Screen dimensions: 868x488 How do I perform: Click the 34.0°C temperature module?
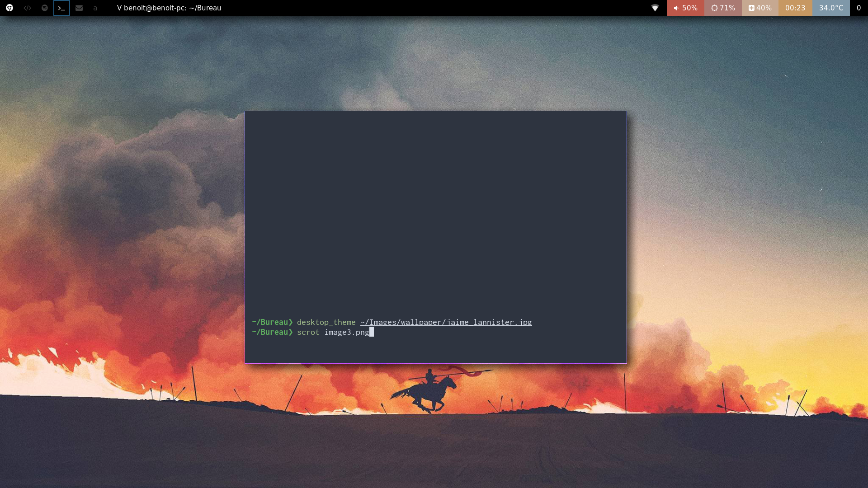(x=831, y=8)
